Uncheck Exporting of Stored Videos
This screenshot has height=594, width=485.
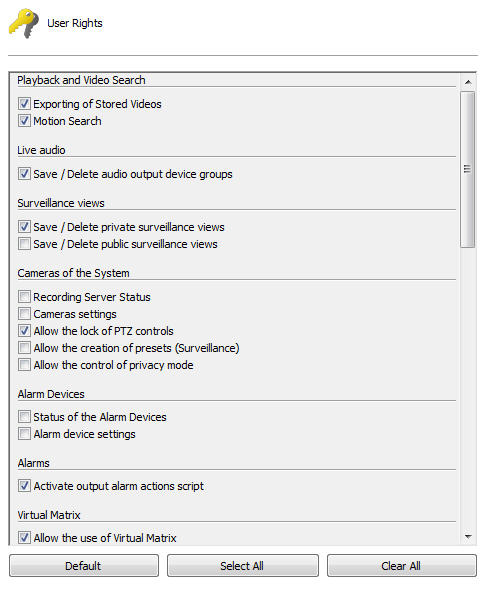pos(24,103)
